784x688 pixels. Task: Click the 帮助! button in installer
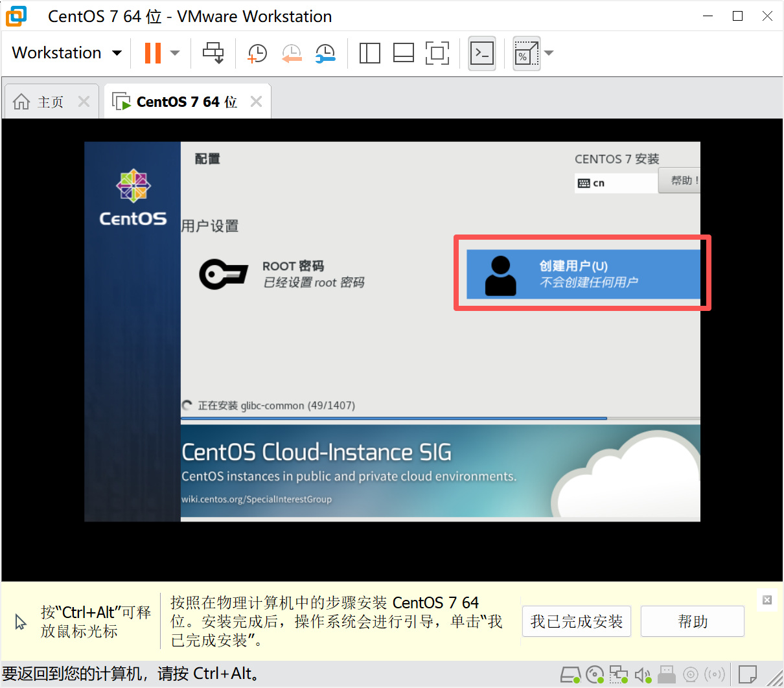pos(680,180)
